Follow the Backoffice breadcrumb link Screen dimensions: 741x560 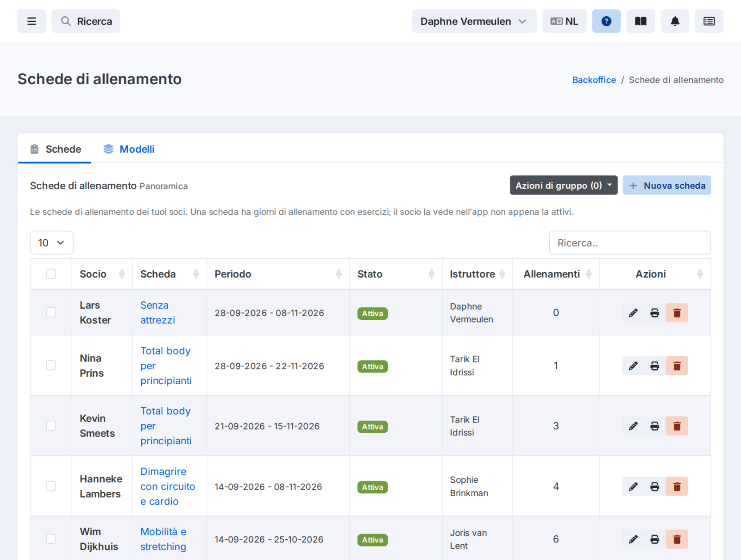[594, 80]
